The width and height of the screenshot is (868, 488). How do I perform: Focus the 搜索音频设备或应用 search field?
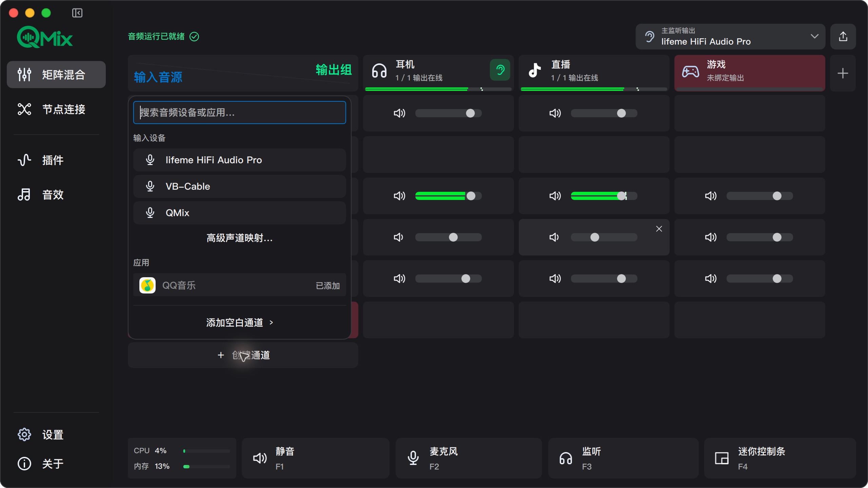pyautogui.click(x=239, y=113)
